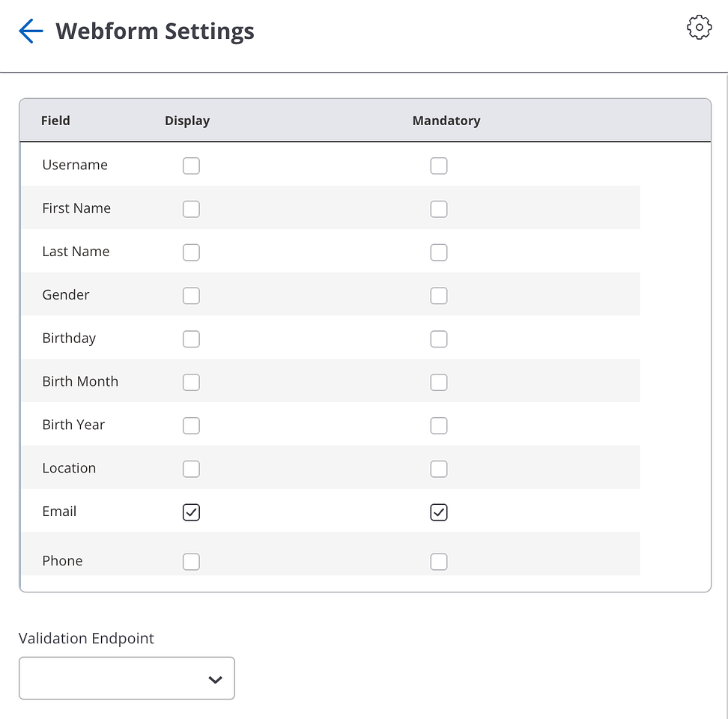Screen dimensions: 728x719
Task: Open the Validation Endpoint dropdown
Action: pyautogui.click(x=127, y=679)
